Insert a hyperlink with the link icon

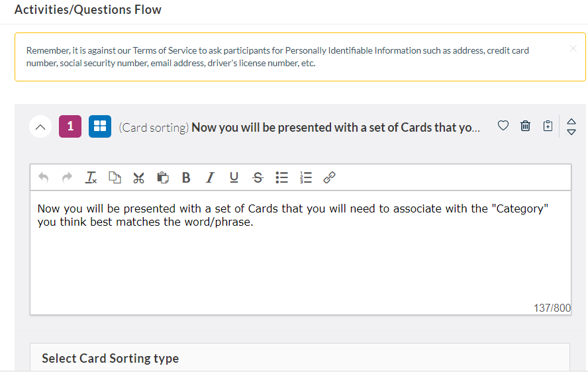click(x=329, y=177)
